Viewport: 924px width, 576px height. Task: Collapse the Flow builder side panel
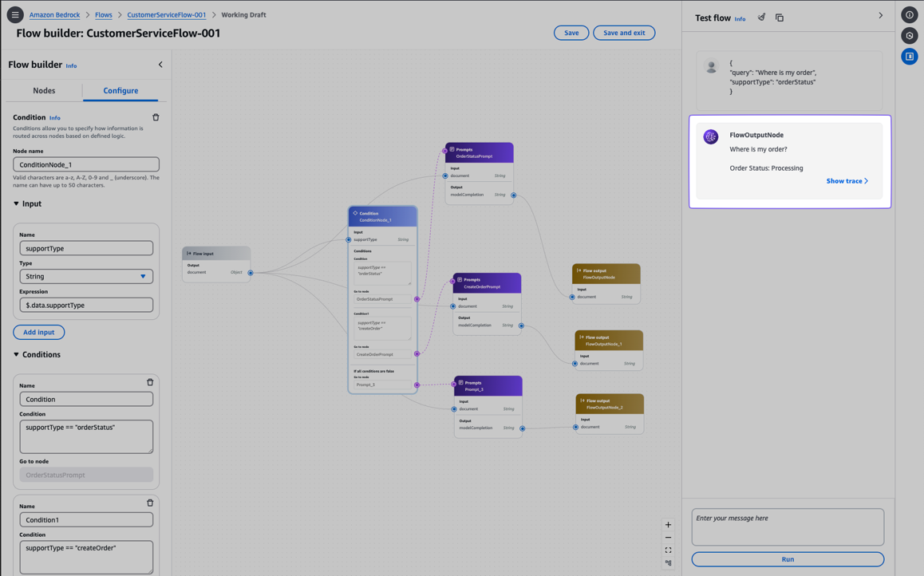point(160,65)
